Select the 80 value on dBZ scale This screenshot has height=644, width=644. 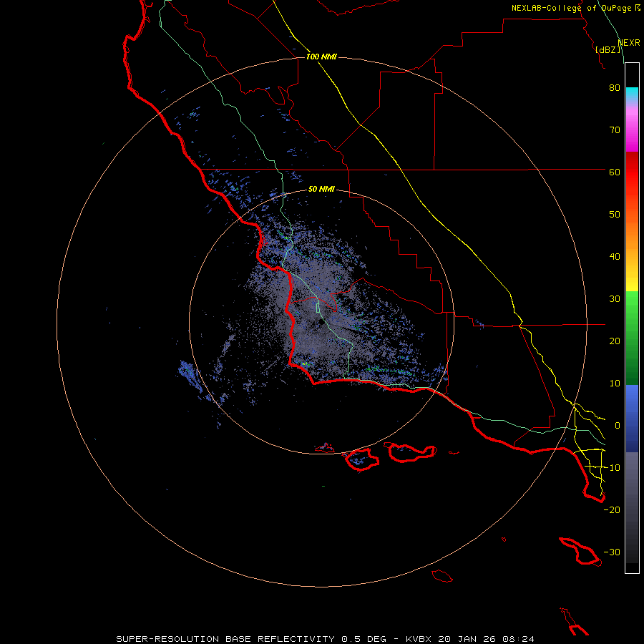point(615,87)
